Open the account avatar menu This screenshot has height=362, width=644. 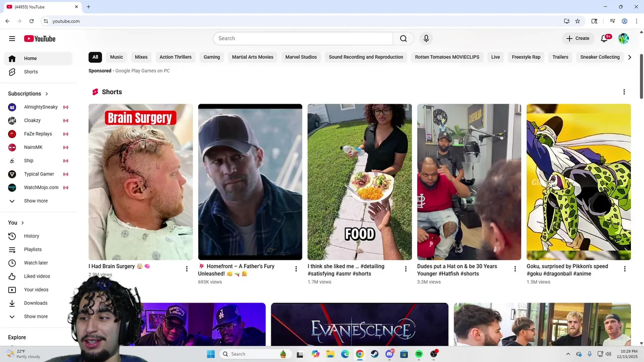(x=623, y=38)
